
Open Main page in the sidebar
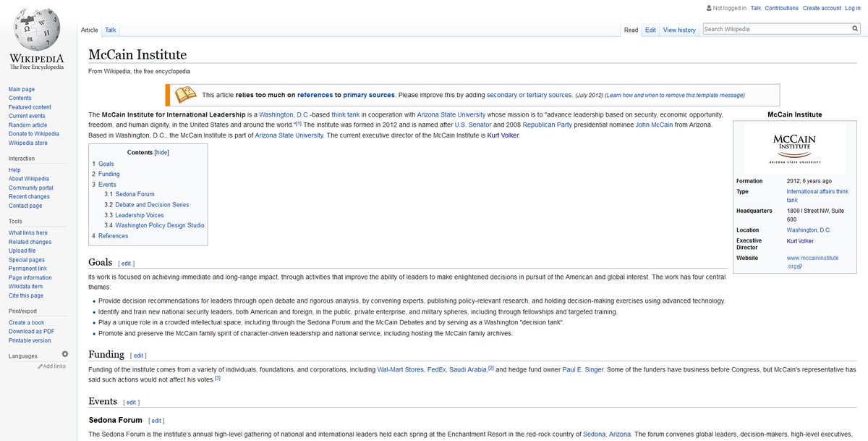(x=22, y=89)
